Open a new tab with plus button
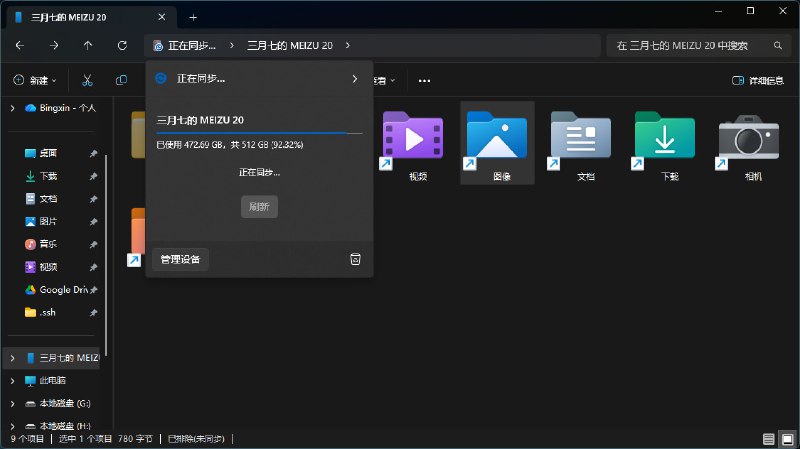 point(193,17)
